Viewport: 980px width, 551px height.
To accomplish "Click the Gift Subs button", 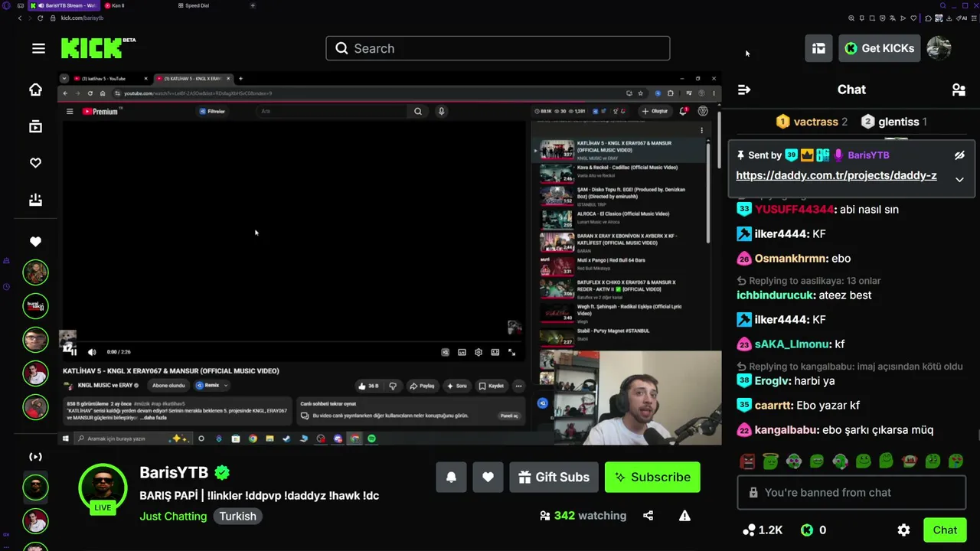I will pos(554,477).
